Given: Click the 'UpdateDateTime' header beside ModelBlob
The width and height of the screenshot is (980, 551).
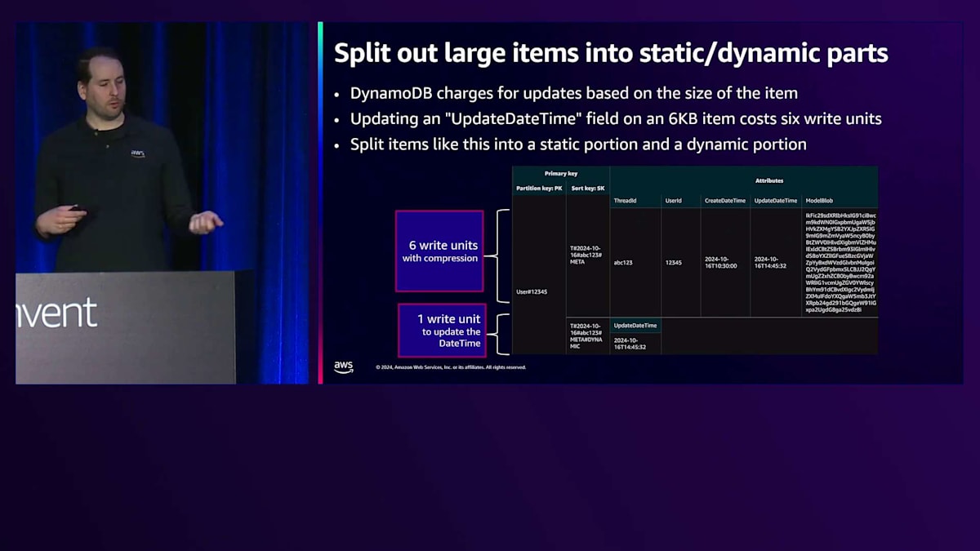Looking at the screenshot, I should pyautogui.click(x=776, y=201).
